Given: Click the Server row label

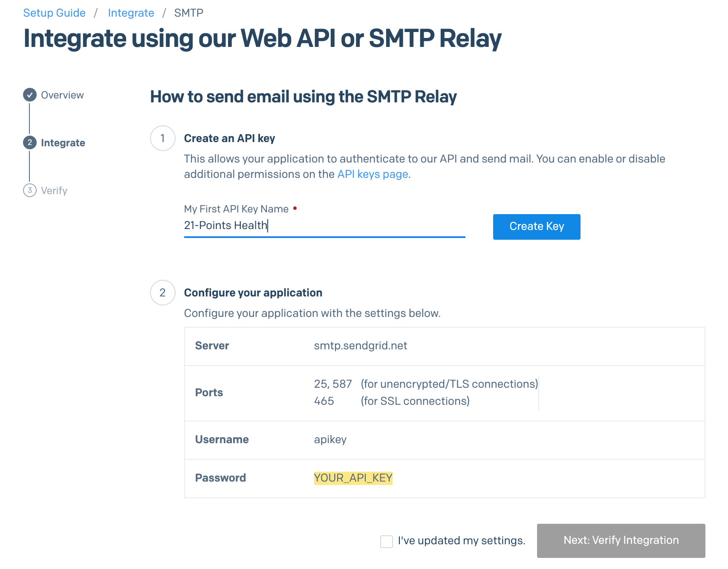Looking at the screenshot, I should [212, 345].
